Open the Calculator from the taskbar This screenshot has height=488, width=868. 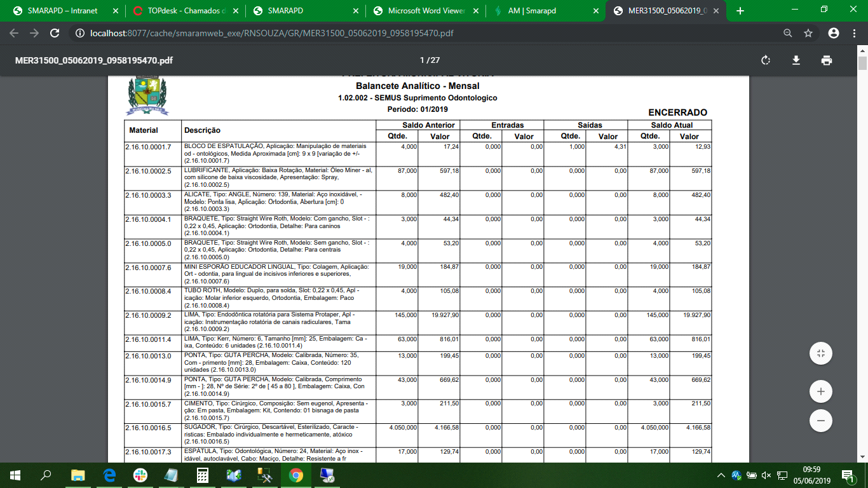[202, 475]
